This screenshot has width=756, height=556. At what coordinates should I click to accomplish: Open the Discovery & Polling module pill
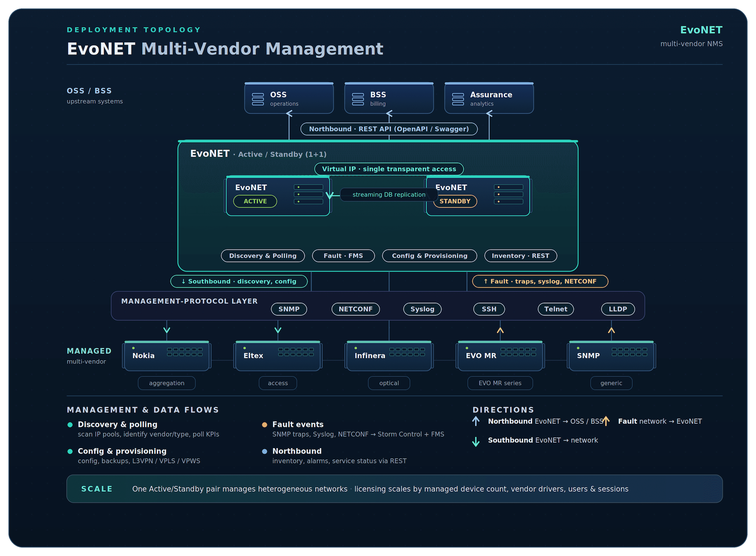(x=263, y=256)
